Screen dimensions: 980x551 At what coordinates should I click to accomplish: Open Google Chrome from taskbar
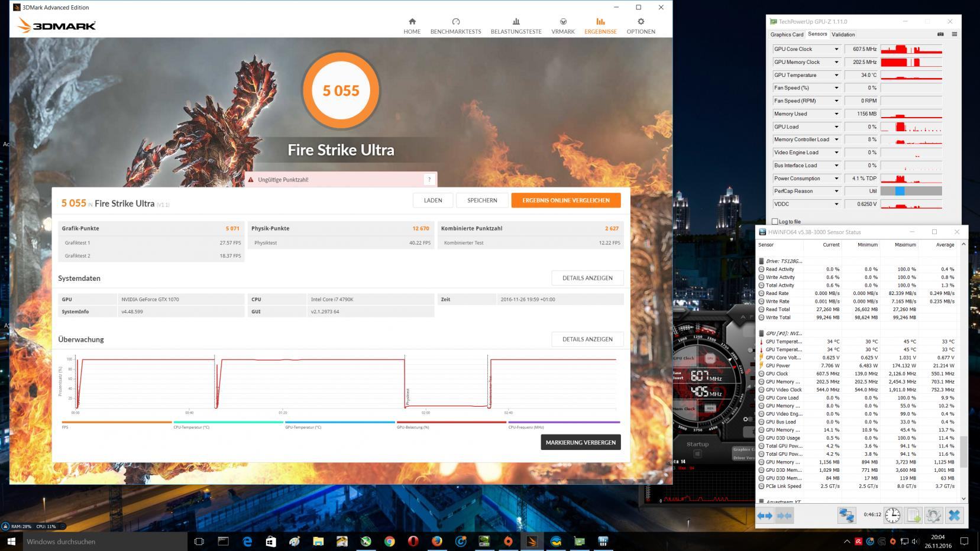coord(390,541)
